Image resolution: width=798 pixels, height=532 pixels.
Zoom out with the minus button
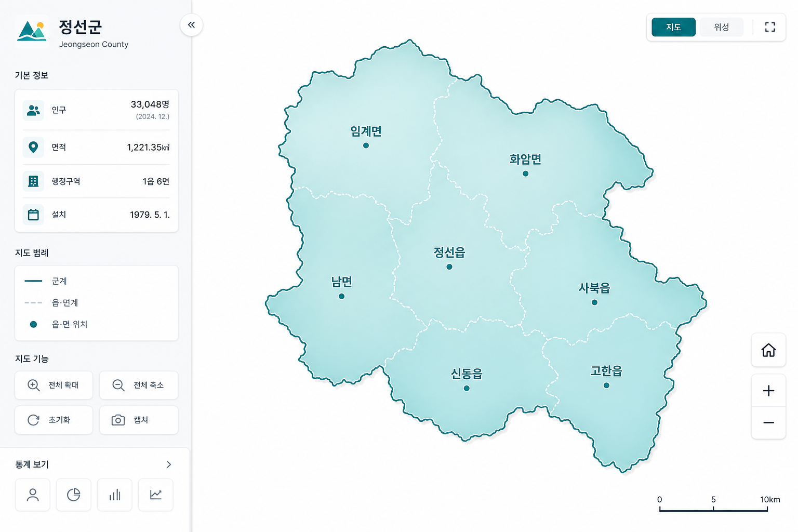[768, 423]
